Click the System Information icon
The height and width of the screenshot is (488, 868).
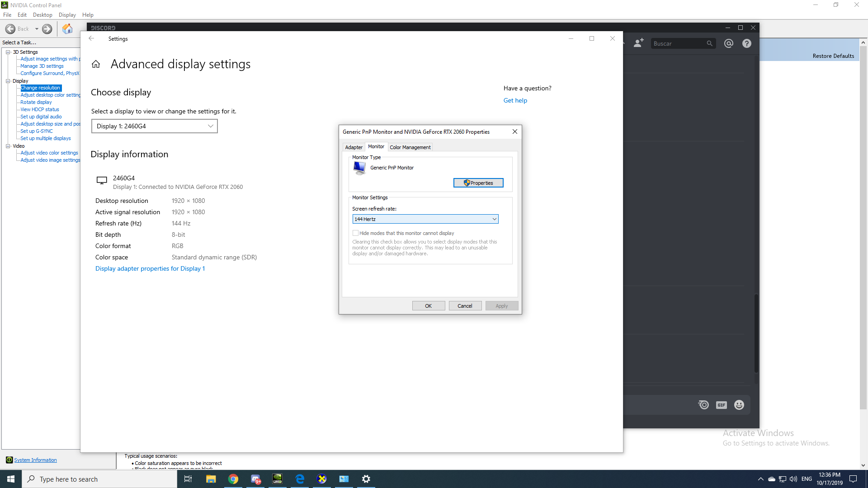[x=9, y=460]
